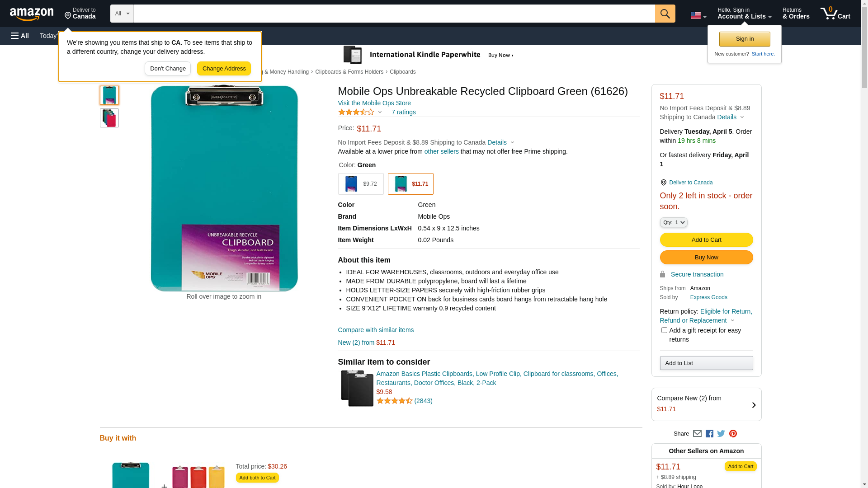This screenshot has width=868, height=488.
Task: Click the search magnifier button
Action: 665,14
